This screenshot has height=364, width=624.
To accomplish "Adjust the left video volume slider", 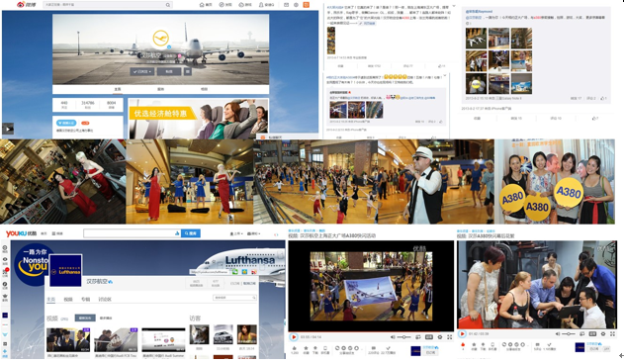I will [403, 337].
